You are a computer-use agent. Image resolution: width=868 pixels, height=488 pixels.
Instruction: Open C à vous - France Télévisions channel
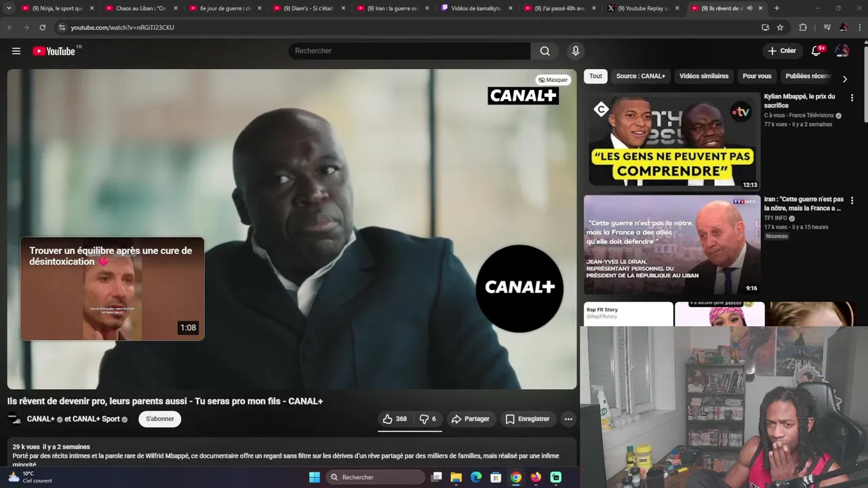799,115
